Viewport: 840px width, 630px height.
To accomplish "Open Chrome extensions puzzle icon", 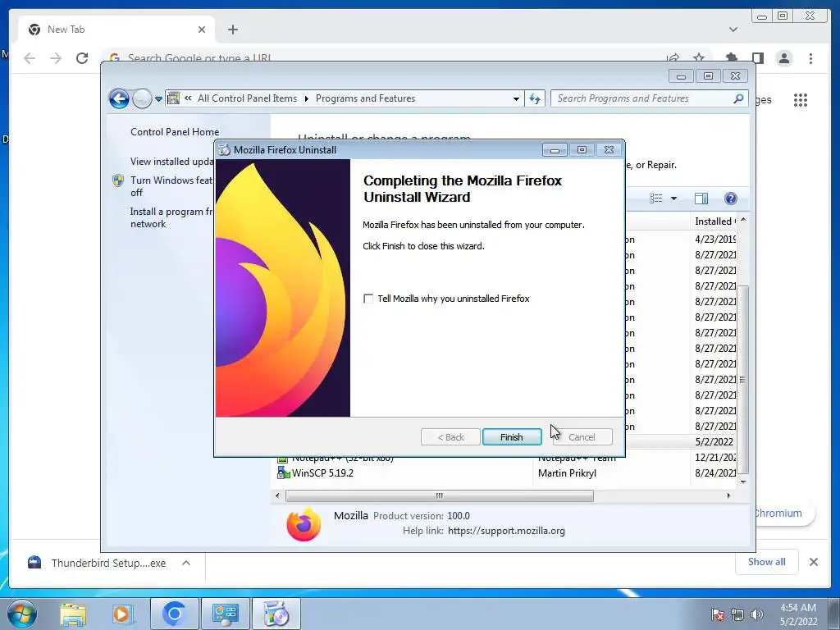I will point(731,57).
